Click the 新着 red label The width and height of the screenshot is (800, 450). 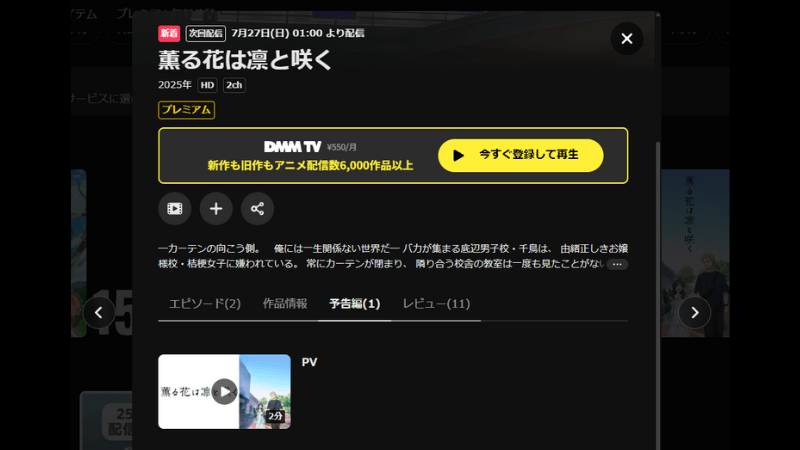pos(169,33)
